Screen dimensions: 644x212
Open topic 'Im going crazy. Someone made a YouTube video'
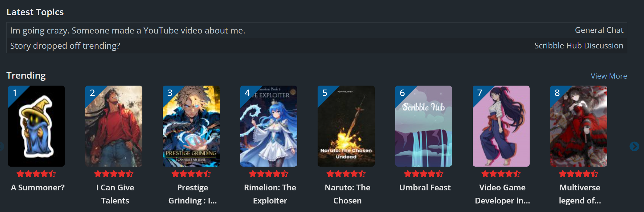tap(127, 30)
